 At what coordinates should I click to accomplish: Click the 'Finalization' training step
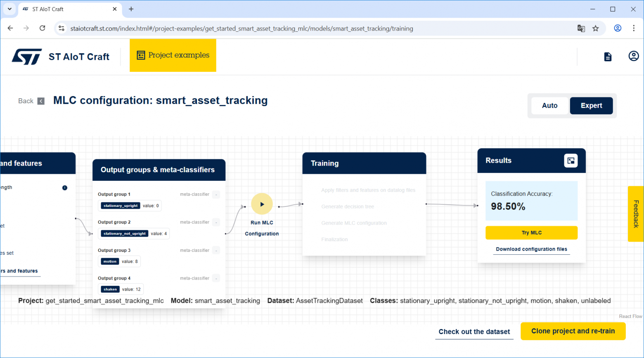pos(334,239)
